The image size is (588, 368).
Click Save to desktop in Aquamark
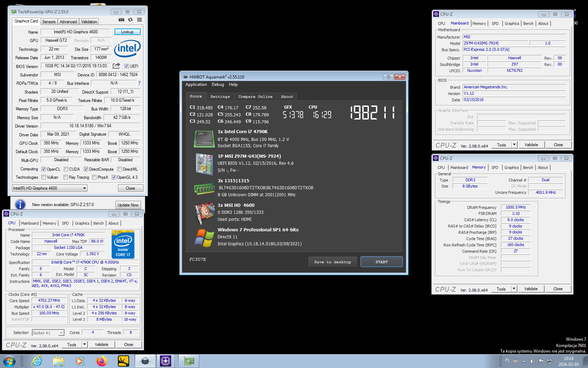pos(332,262)
